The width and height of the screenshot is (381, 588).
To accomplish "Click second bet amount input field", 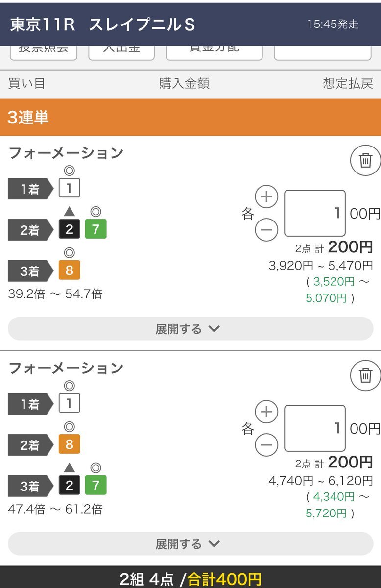I will tap(315, 428).
